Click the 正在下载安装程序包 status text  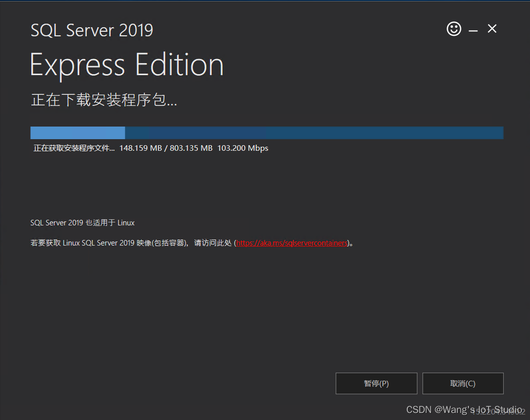(x=104, y=100)
